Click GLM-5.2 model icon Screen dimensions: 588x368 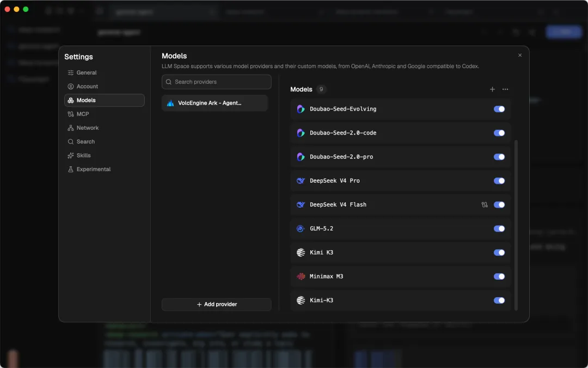coord(301,228)
